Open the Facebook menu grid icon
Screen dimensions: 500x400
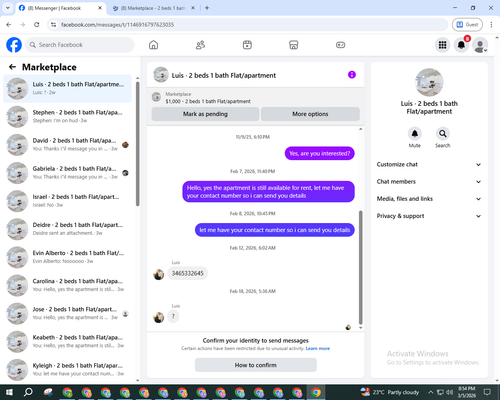(442, 45)
